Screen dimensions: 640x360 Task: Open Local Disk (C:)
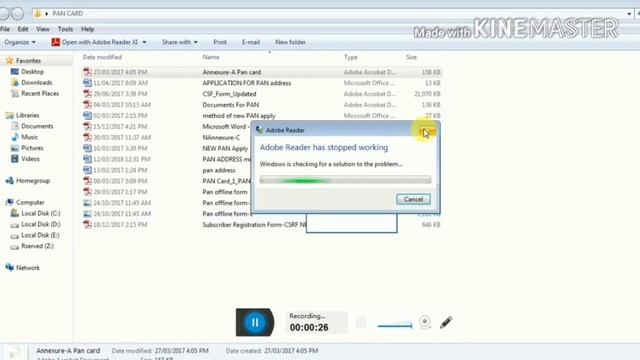click(40, 213)
